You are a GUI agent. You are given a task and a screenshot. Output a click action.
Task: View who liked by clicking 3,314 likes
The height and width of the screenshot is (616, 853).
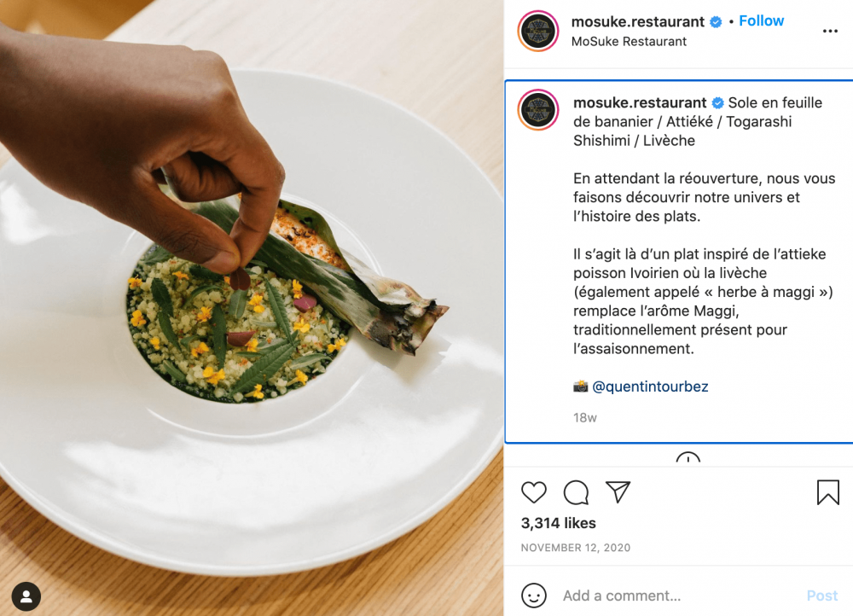558,523
